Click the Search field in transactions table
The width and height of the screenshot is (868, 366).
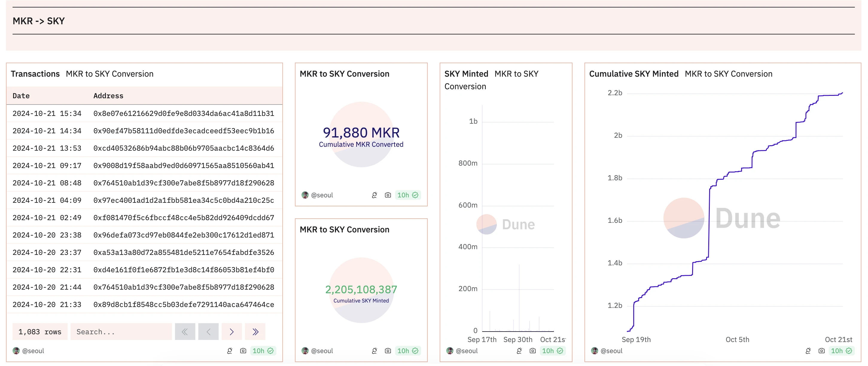point(122,331)
